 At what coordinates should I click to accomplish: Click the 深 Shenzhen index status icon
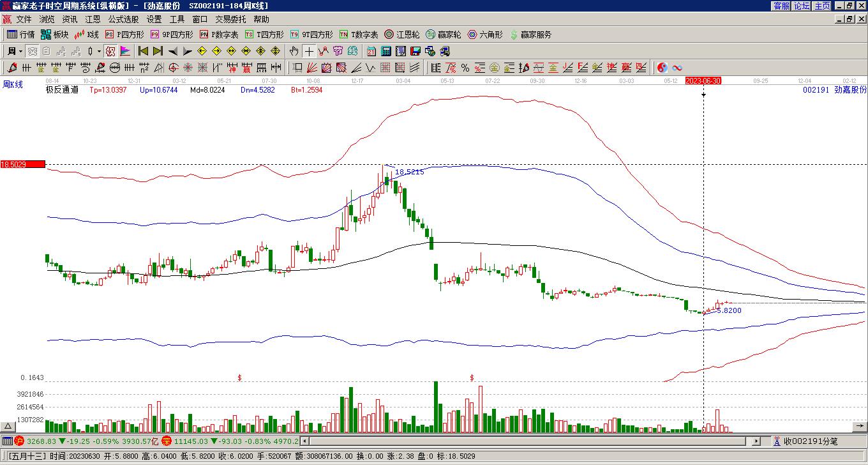click(x=167, y=441)
